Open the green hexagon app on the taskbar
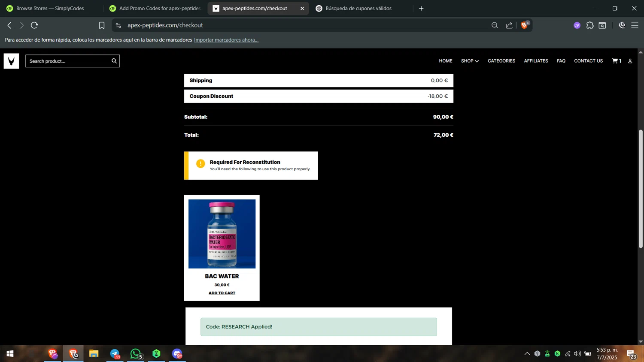Image resolution: width=644 pixels, height=362 pixels. (156, 354)
